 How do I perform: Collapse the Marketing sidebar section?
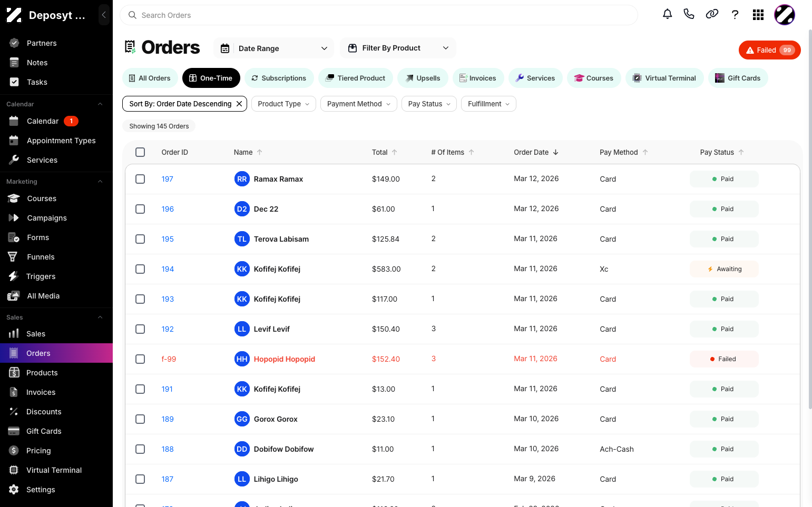tap(100, 182)
